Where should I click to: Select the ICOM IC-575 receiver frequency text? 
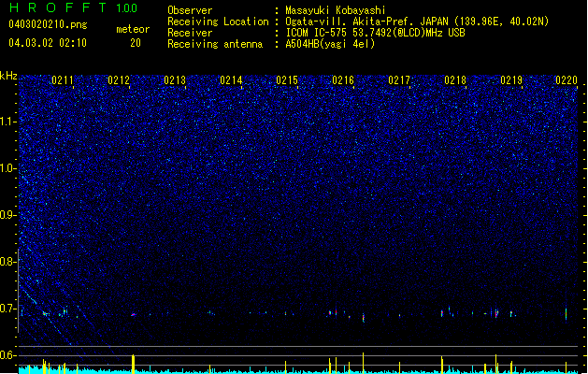[376, 33]
